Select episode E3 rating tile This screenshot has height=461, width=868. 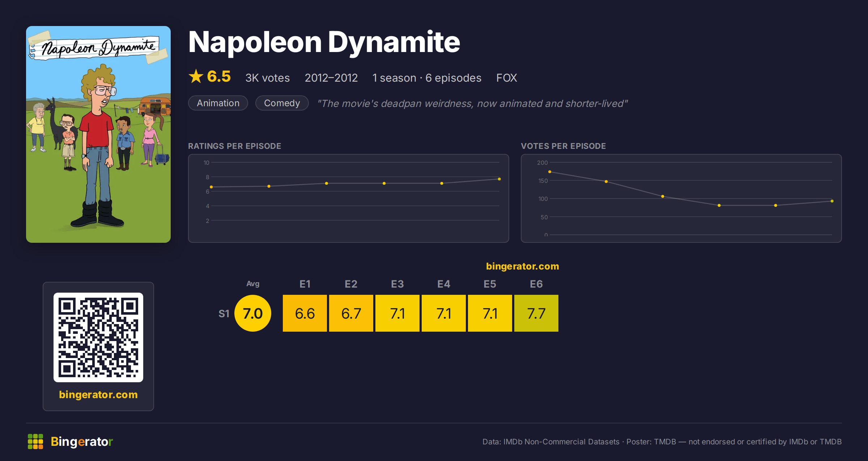point(397,313)
